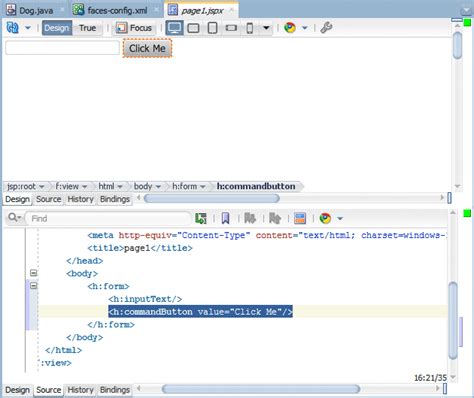The image size is (474, 398).
Task: Collapse the h:form tag fold marker
Action: click(33, 286)
